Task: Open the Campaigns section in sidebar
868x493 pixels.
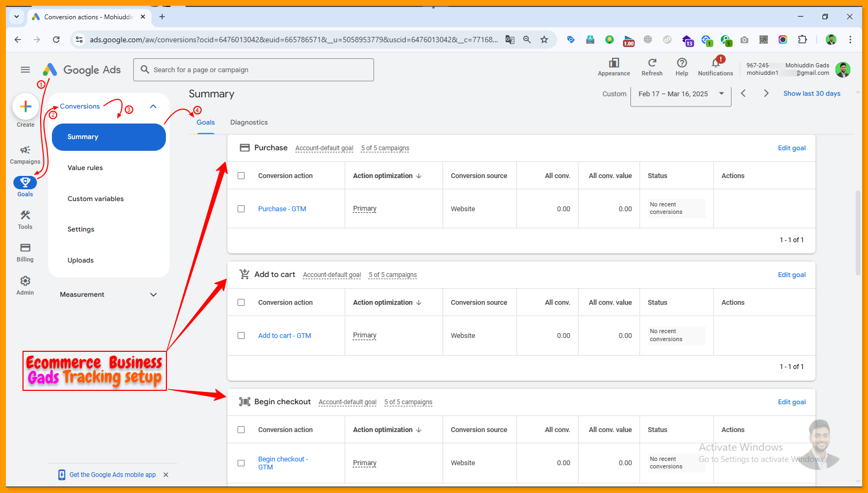Action: coord(25,154)
